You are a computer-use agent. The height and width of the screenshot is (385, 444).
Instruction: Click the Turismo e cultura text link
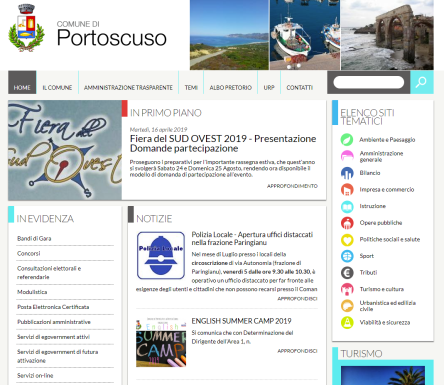[382, 289]
